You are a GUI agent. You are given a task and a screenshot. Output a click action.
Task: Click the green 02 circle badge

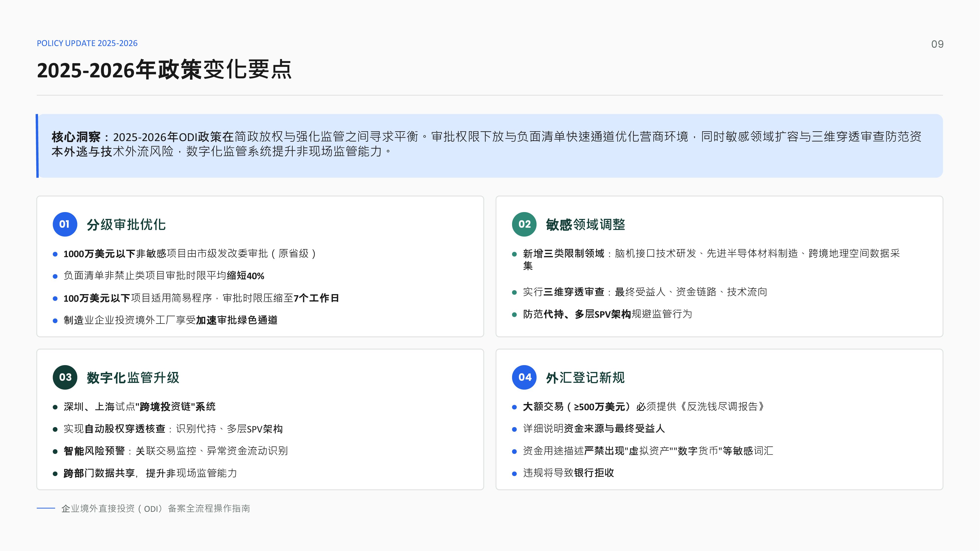[x=524, y=224]
